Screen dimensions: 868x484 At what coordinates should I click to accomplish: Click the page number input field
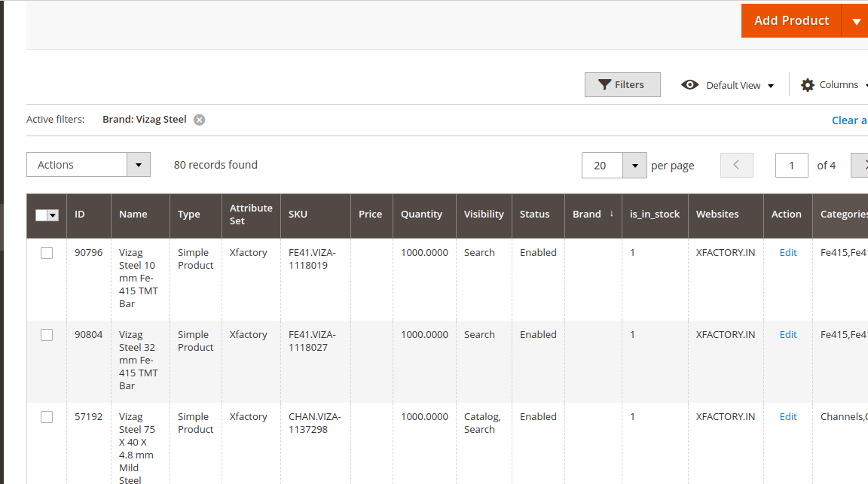pyautogui.click(x=792, y=166)
